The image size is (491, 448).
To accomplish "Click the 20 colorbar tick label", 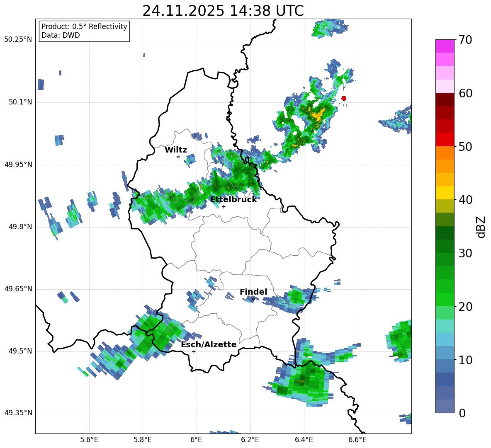I will pos(465,307).
